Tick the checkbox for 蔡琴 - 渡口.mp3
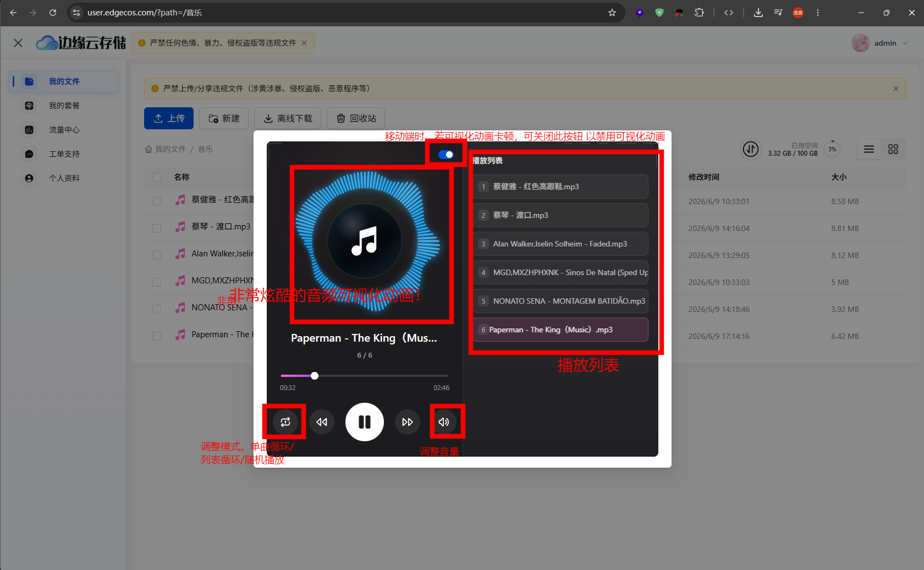 click(x=157, y=227)
